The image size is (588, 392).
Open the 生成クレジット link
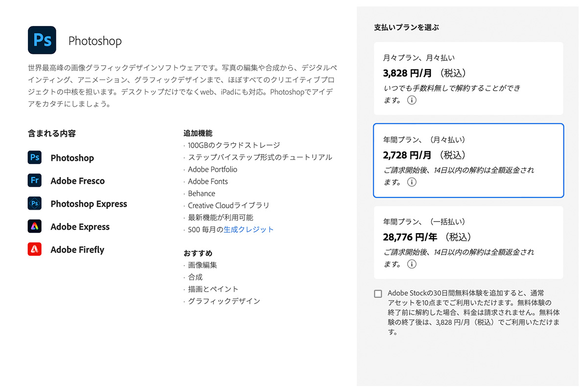249,229
